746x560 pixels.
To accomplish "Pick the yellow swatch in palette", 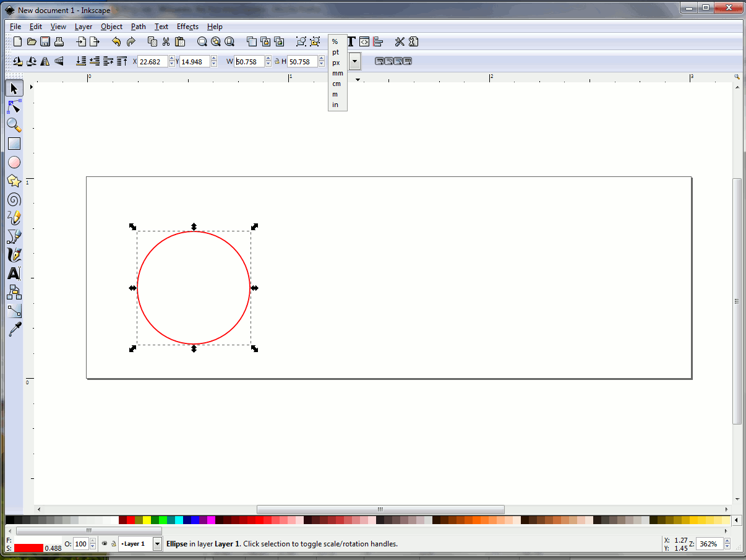I will 147,520.
